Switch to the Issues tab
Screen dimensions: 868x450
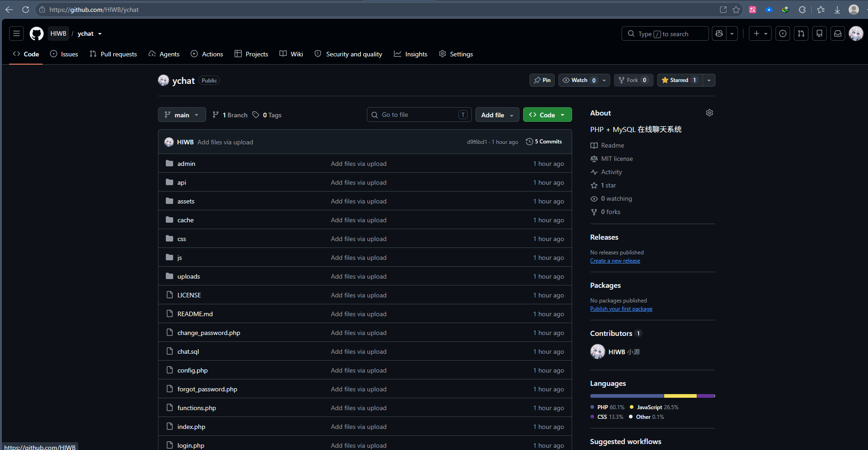click(64, 54)
